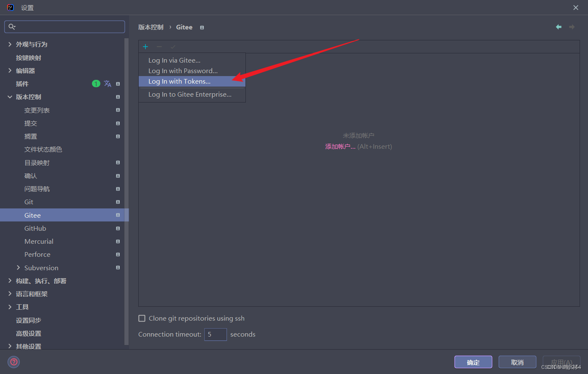The width and height of the screenshot is (588, 374).
Task: Click the 添加帐户... link
Action: tap(340, 147)
